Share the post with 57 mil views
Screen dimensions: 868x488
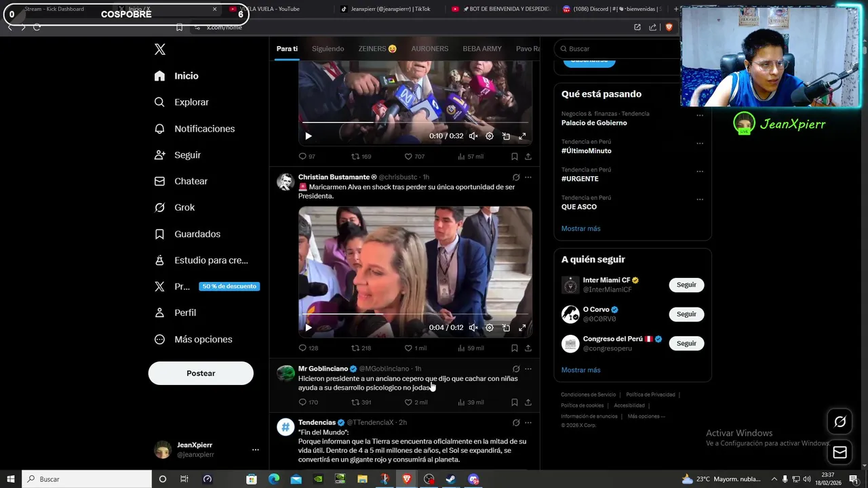528,157
